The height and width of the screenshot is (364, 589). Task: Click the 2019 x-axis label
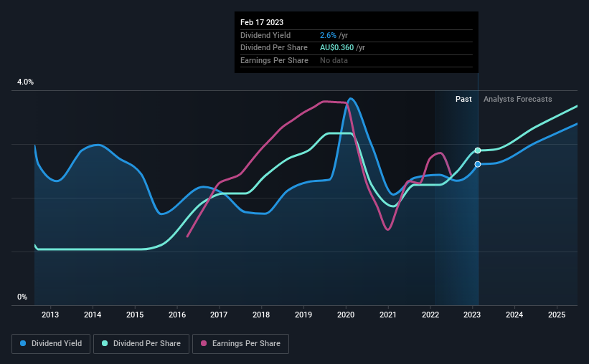click(303, 315)
